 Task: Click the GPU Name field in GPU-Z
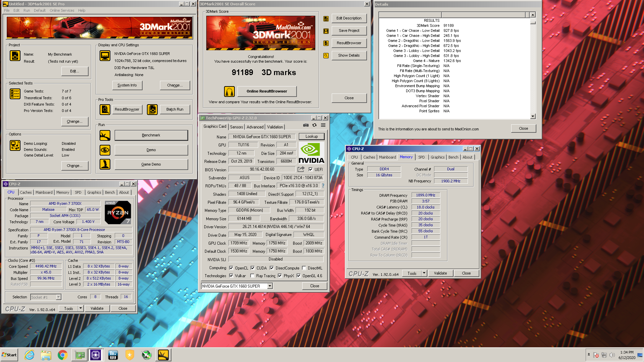(x=262, y=137)
